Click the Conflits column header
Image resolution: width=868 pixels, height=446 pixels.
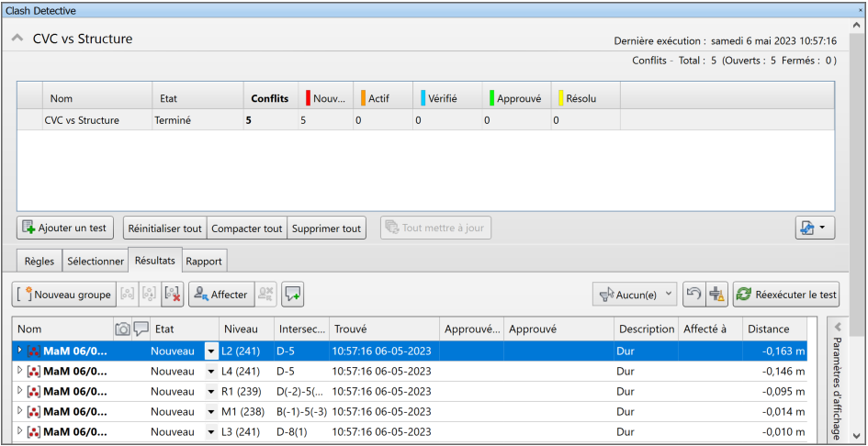pos(270,98)
